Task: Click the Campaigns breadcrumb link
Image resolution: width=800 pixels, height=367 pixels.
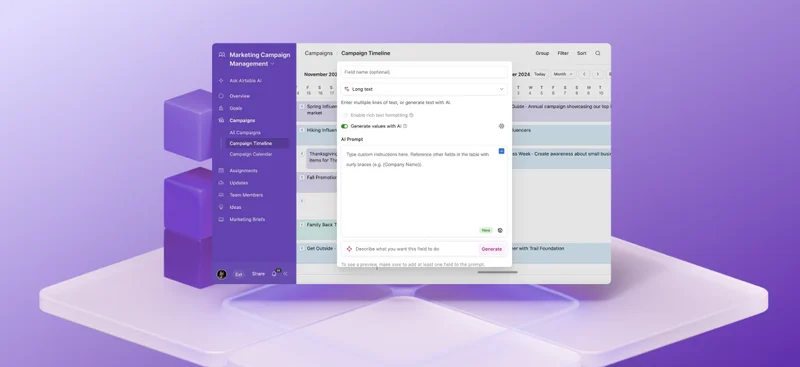Action: 318,53
